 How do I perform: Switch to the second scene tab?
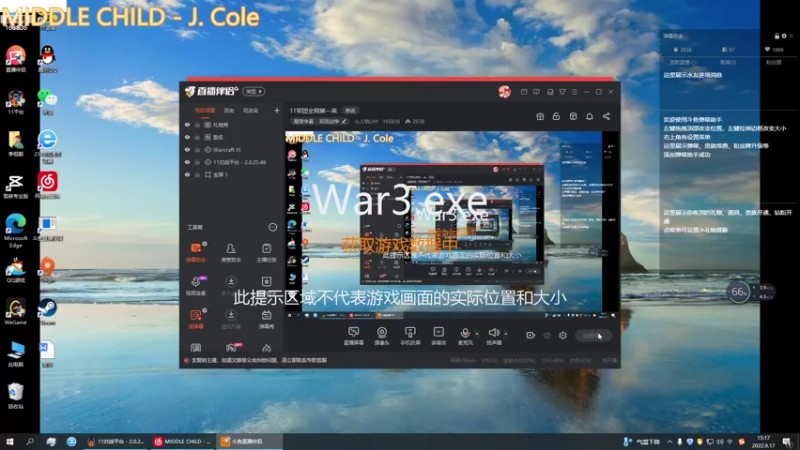229,110
